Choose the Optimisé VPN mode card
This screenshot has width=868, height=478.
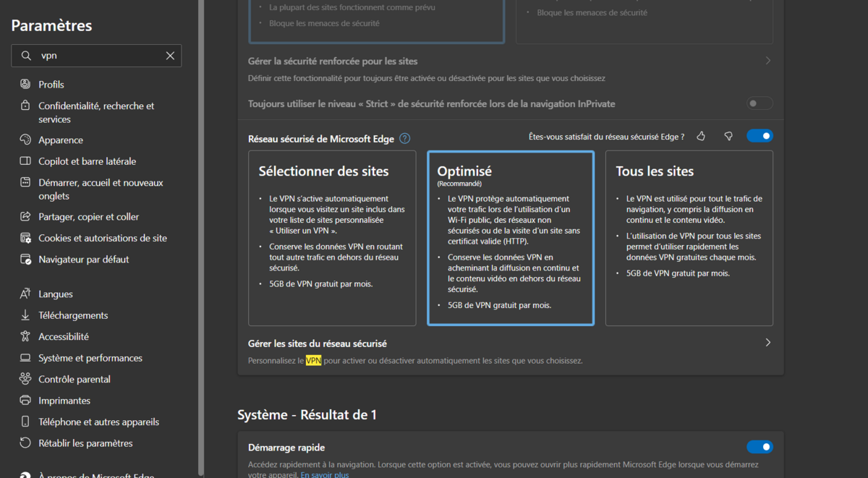[x=511, y=238]
